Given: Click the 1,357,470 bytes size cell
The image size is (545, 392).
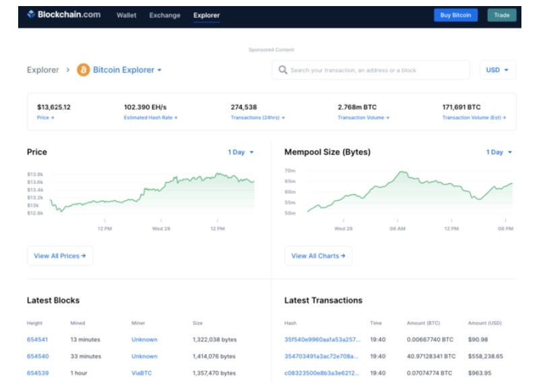Looking at the screenshot, I should pos(214,373).
